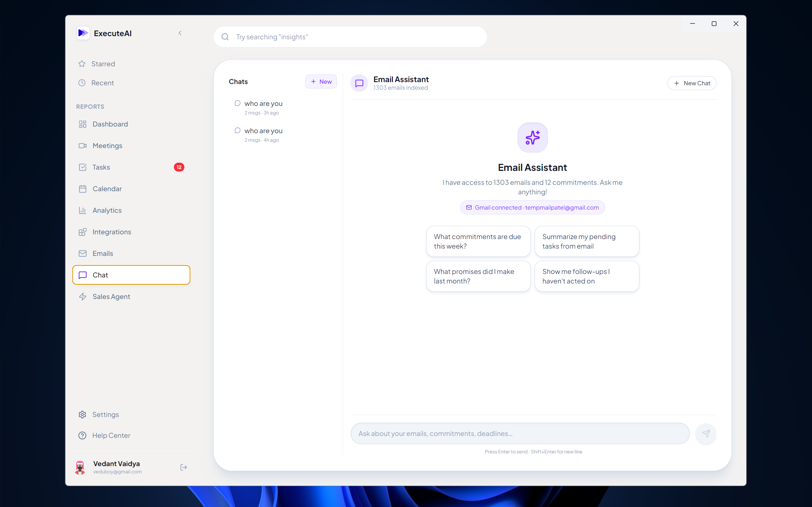Click the 'Try searching insights' search bar
Screen dimensions: 812x507
(350, 37)
